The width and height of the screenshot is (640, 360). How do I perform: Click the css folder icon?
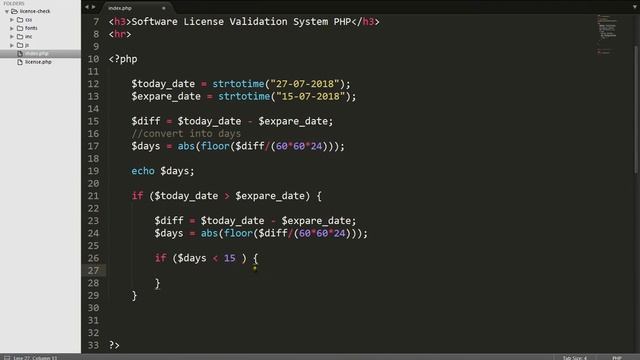click(20, 20)
